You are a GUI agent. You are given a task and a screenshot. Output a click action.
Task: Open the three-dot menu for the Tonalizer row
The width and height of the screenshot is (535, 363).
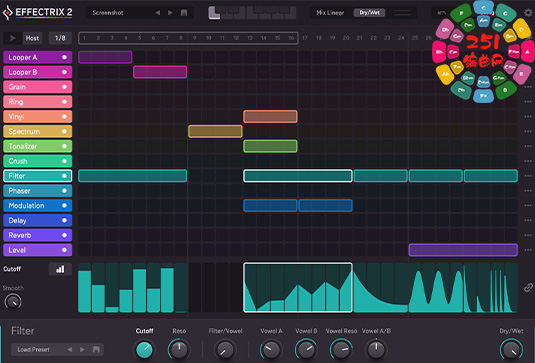[528, 146]
